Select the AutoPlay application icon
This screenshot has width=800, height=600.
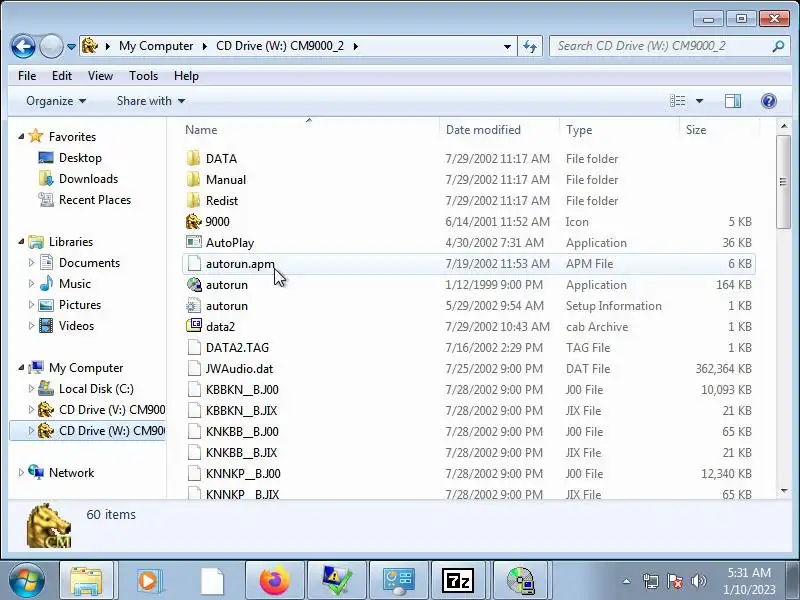pyautogui.click(x=194, y=242)
